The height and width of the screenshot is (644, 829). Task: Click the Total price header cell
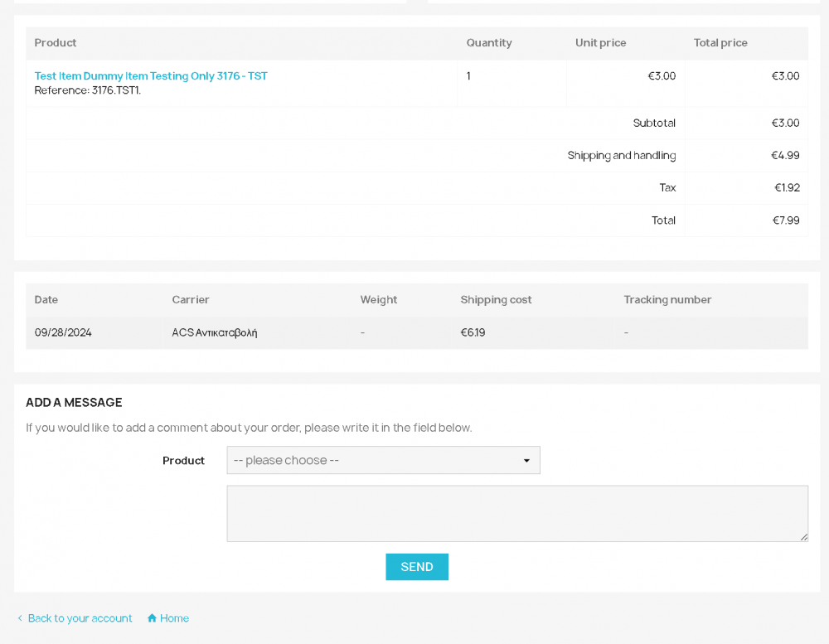[x=720, y=42]
